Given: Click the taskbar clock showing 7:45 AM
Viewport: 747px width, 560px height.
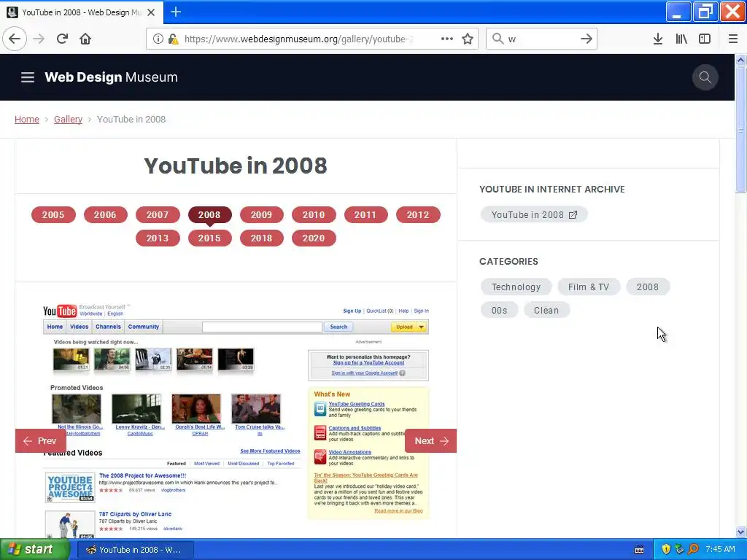Looking at the screenshot, I should click(x=720, y=550).
